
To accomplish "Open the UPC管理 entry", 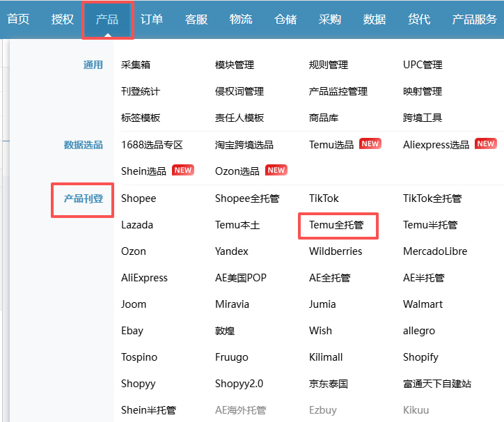I will tap(423, 65).
